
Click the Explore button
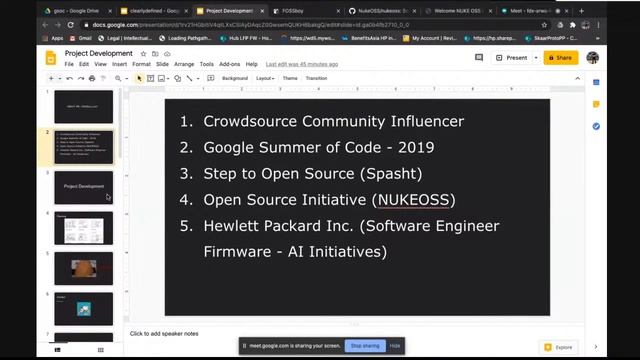point(559,347)
